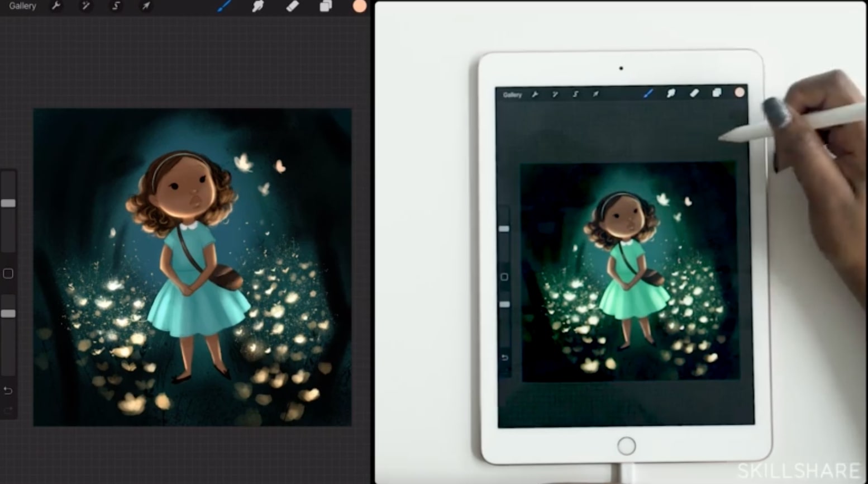Viewport: 868px width, 484px height.
Task: Select the Selection tool
Action: (116, 6)
